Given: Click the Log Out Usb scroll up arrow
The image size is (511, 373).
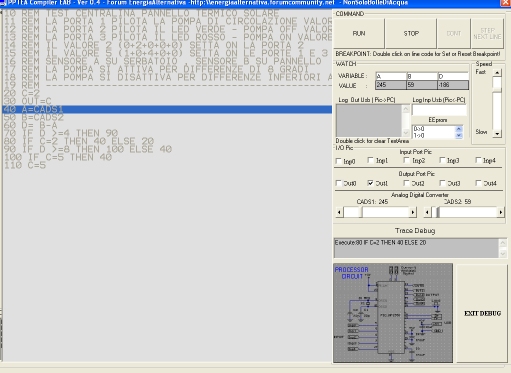Looking at the screenshot, I should pyautogui.click(x=406, y=109).
